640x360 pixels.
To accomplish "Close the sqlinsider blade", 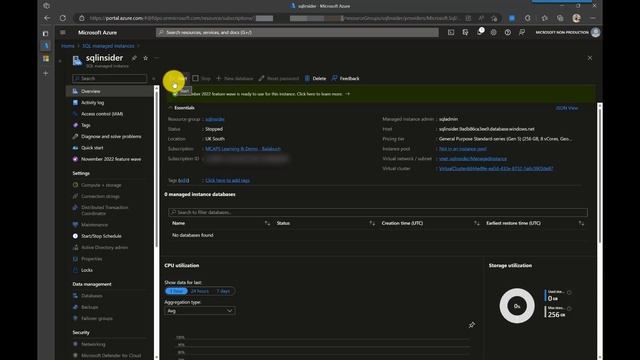I will click(590, 58).
